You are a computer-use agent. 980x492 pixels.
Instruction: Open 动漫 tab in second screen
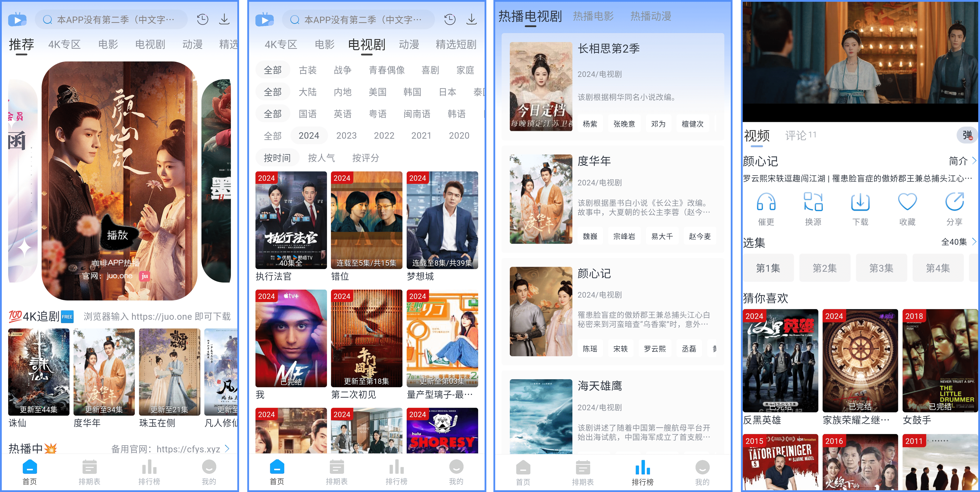tap(409, 45)
